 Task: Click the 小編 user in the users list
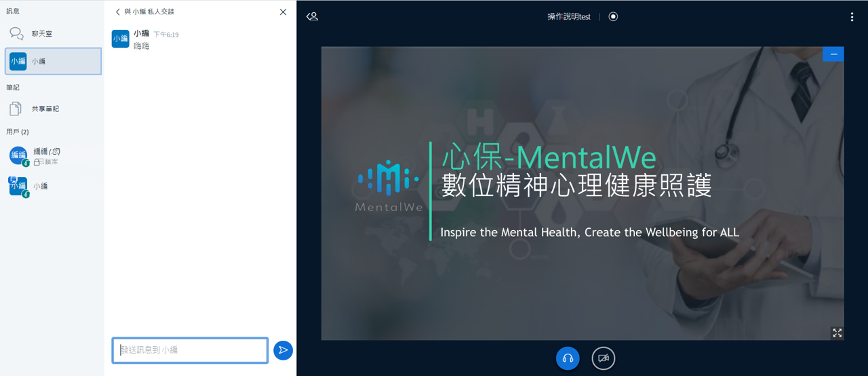coord(52,186)
